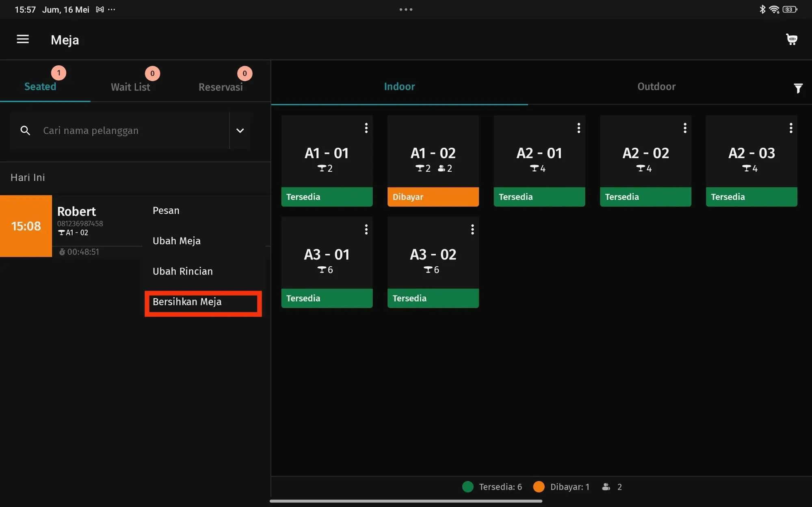Viewport: 812px width, 507px height.
Task: Open three-dot menu on table A2 - 03
Action: (x=790, y=128)
